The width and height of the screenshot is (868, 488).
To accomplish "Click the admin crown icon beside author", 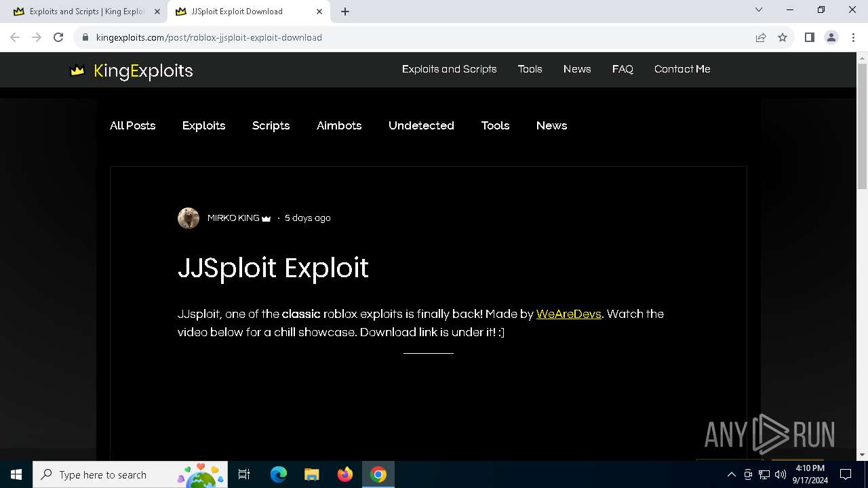I will coord(266,218).
